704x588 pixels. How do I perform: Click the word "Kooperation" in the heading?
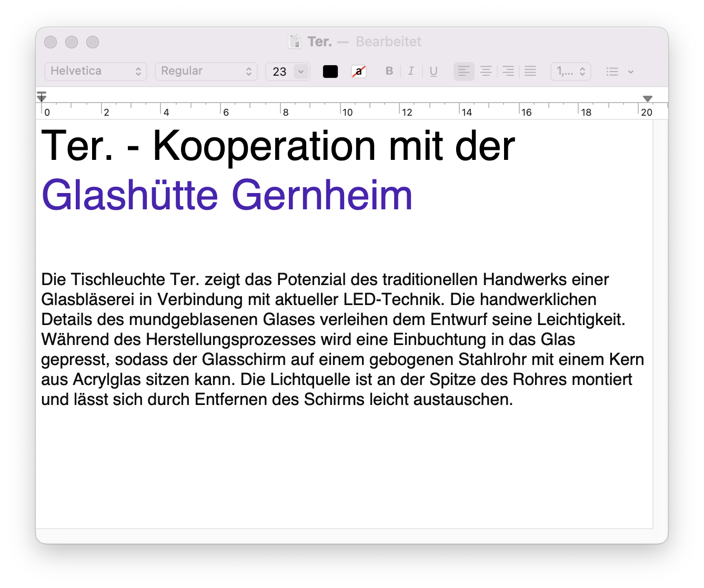tap(264, 147)
